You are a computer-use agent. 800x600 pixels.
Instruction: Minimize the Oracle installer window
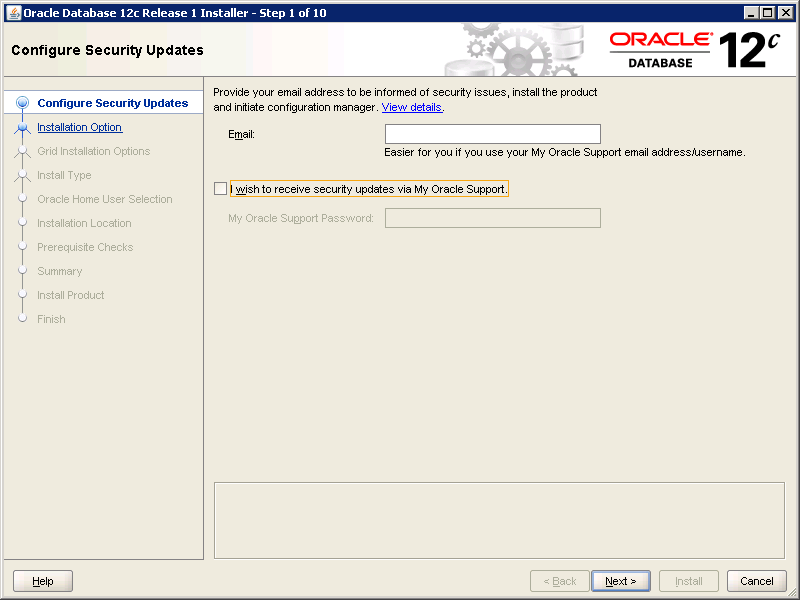click(x=750, y=13)
